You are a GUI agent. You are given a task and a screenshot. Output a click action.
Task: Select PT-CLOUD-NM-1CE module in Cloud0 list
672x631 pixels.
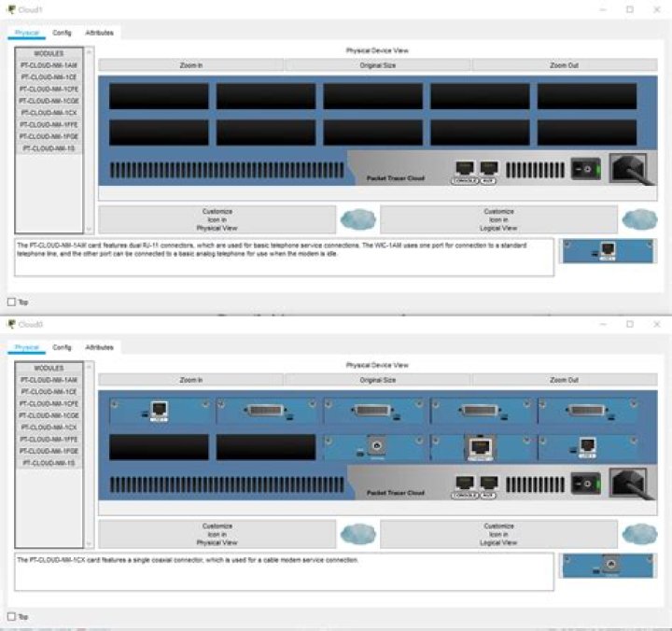point(49,392)
